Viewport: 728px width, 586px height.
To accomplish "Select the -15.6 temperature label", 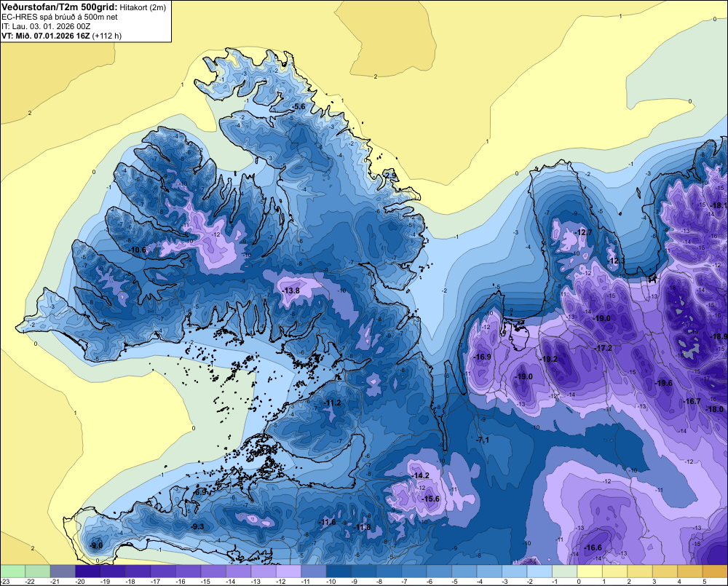I will tap(430, 499).
